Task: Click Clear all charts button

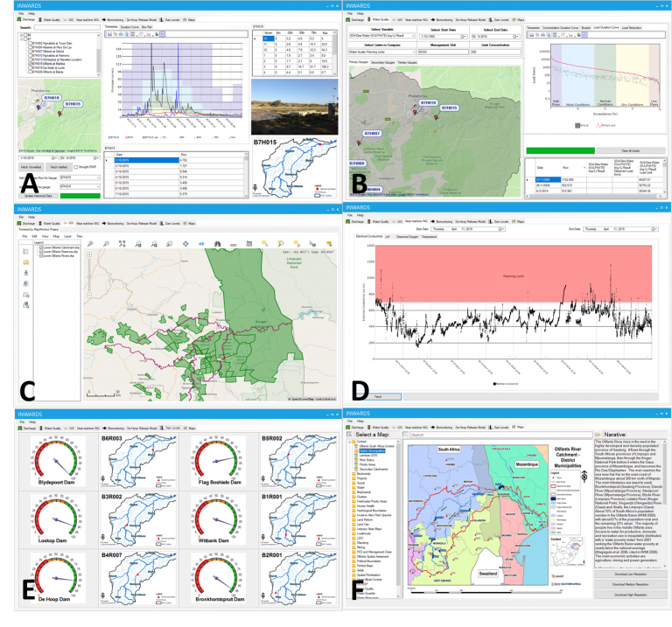Action: [x=631, y=150]
